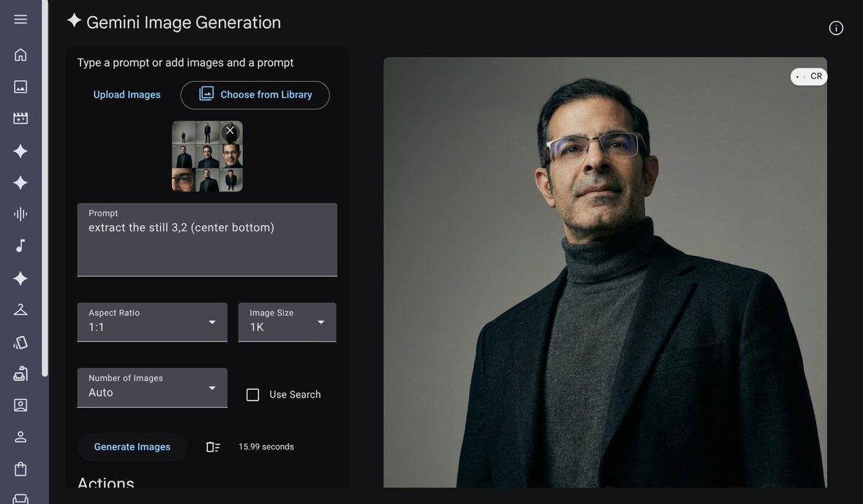Image resolution: width=863 pixels, height=504 pixels.
Task: Open the shopping bag sidebar icon
Action: click(x=20, y=469)
